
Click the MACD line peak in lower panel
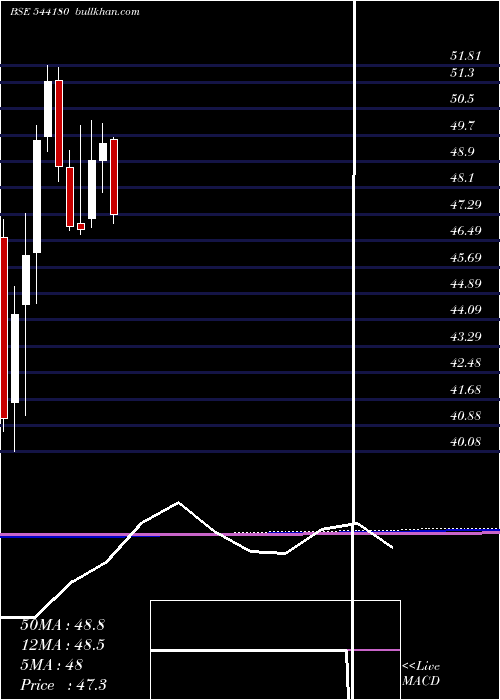[x=179, y=503]
